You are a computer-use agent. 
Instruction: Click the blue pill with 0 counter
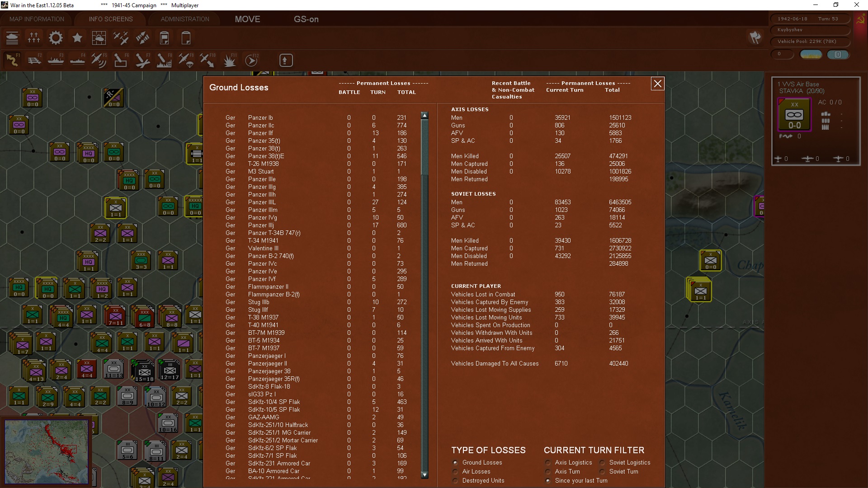[x=838, y=54]
